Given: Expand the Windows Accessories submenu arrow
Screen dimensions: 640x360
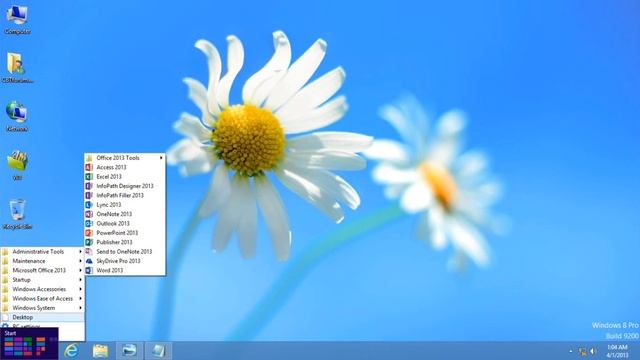Looking at the screenshot, I should pyautogui.click(x=80, y=289).
